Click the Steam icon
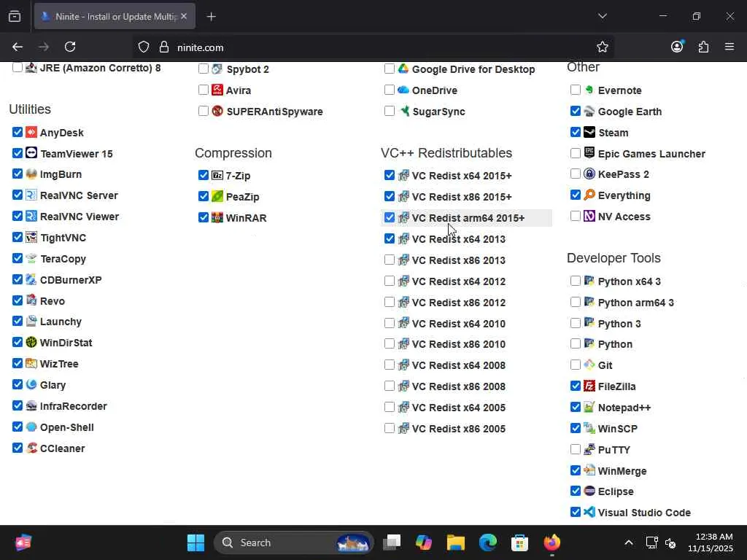747x560 pixels. tap(589, 132)
